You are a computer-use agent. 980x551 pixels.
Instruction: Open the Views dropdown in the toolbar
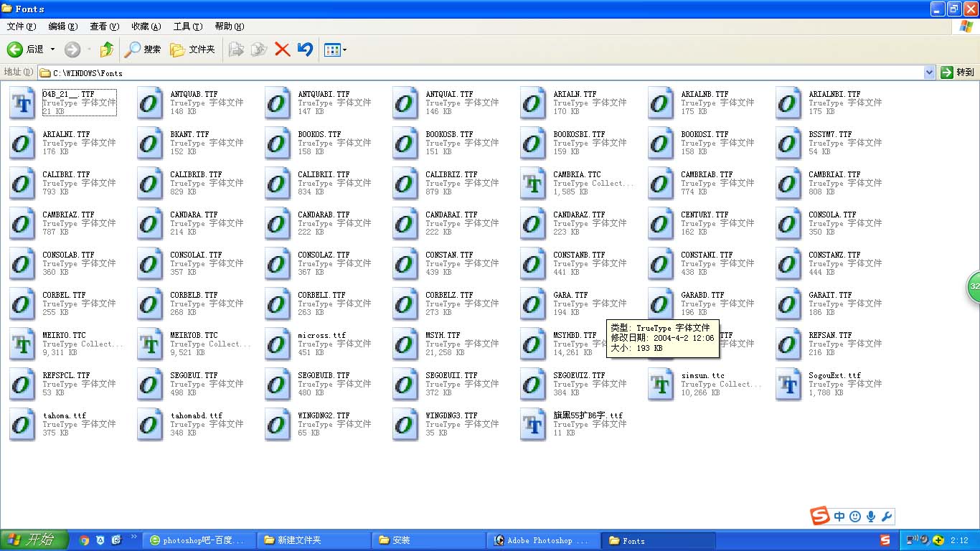point(335,50)
